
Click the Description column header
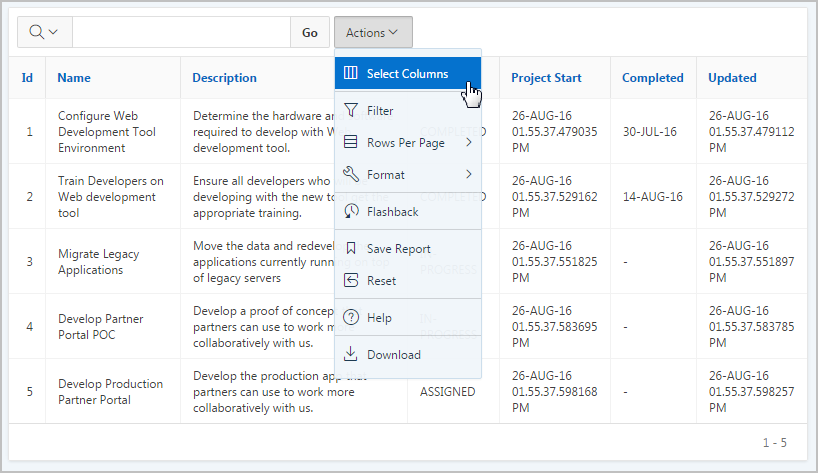[224, 77]
